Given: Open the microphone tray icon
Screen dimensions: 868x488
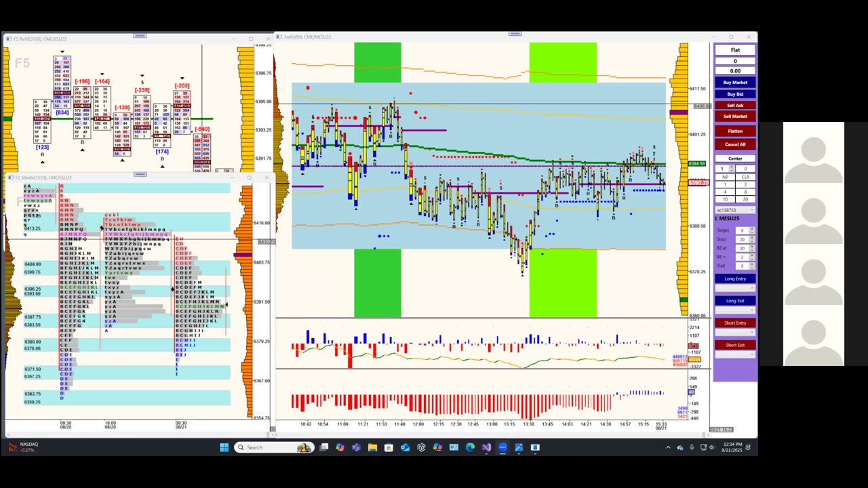Looking at the screenshot, I should 692,447.
